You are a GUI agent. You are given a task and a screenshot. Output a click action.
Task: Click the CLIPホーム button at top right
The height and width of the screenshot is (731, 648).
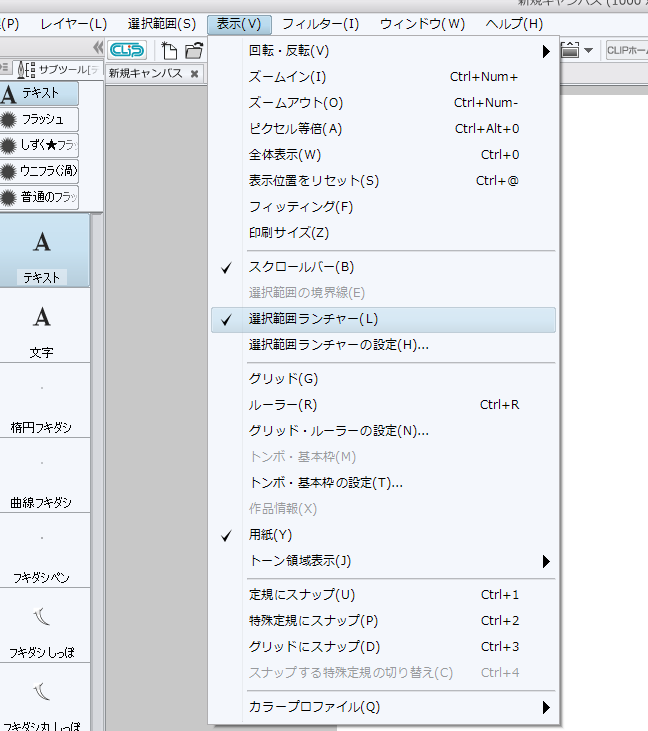pos(627,50)
